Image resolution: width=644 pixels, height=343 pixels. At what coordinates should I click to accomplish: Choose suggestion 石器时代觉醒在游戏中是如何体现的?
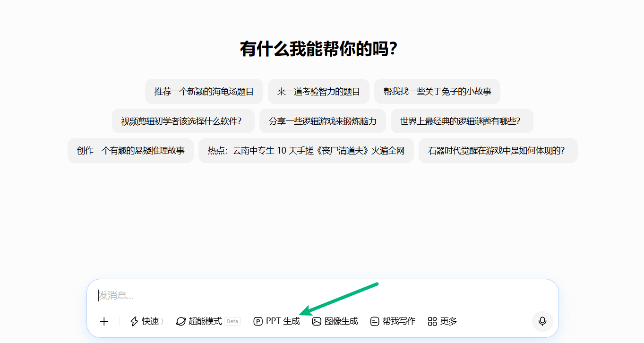[x=498, y=151]
